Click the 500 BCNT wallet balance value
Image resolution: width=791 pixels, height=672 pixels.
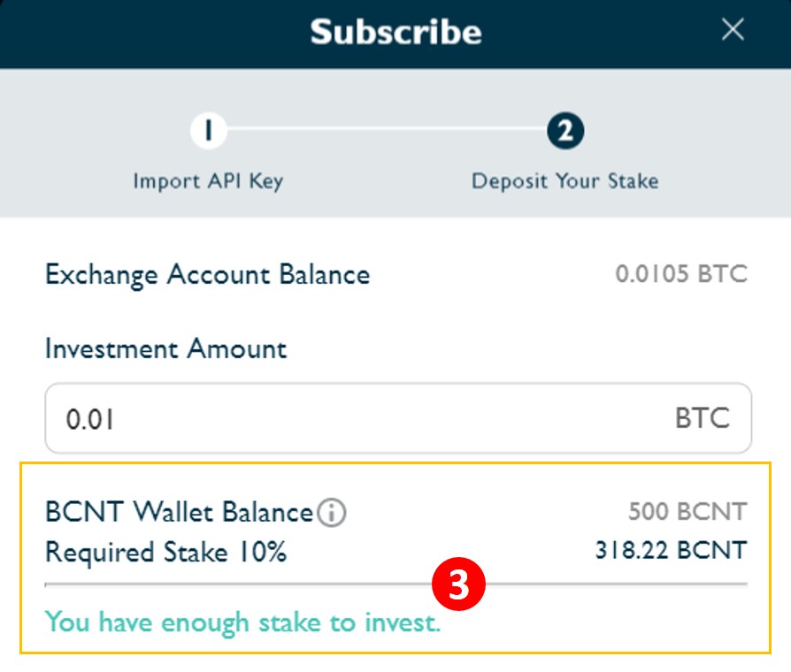click(687, 511)
